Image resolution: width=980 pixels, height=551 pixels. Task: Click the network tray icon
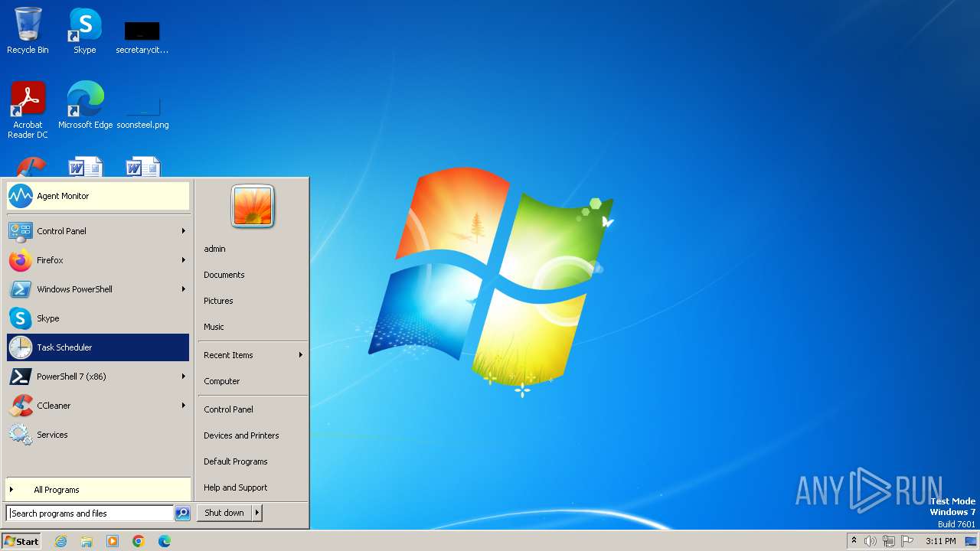coord(889,541)
